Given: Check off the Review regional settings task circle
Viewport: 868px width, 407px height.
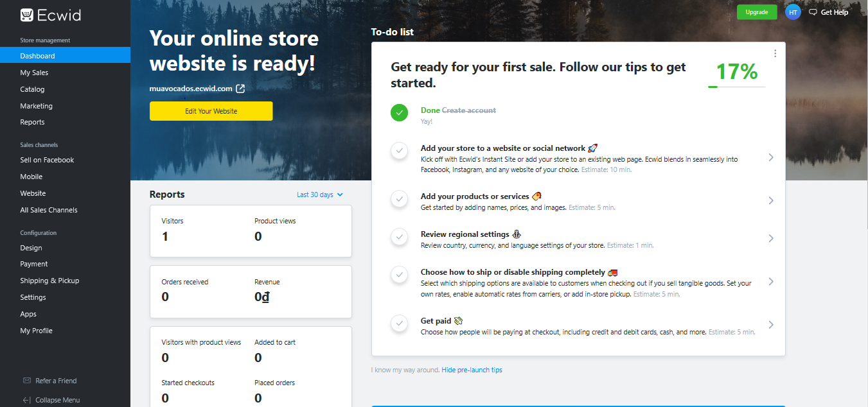Looking at the screenshot, I should 400,238.
